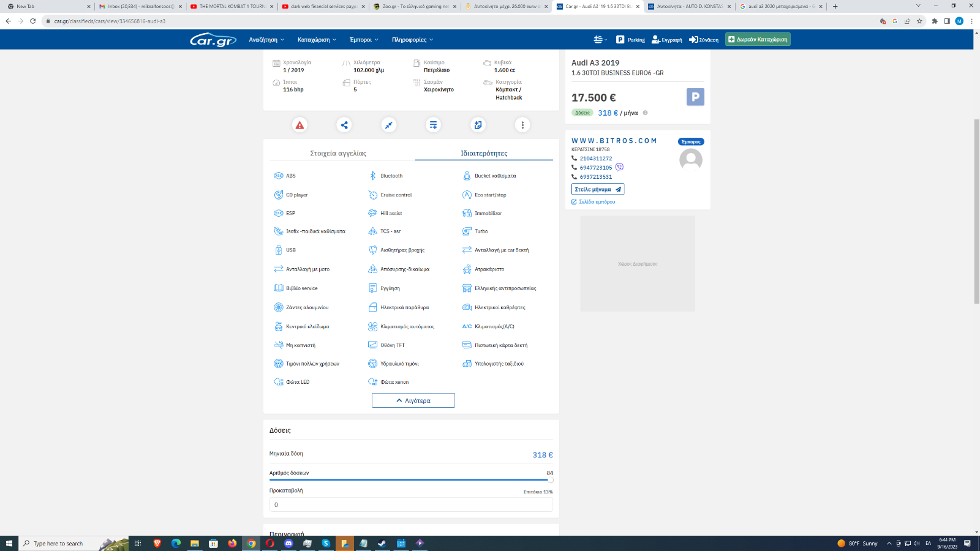The image size is (980, 551).
Task: Switch to THE MORTAL KOMBAT 1 tab
Action: click(x=232, y=6)
